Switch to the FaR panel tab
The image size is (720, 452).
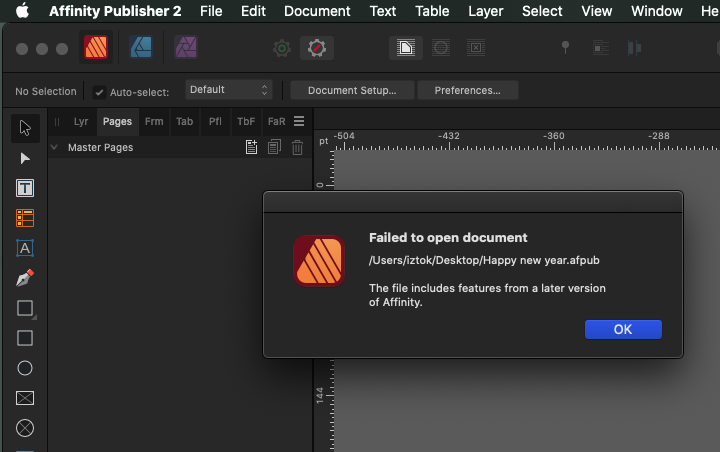pyautogui.click(x=276, y=121)
